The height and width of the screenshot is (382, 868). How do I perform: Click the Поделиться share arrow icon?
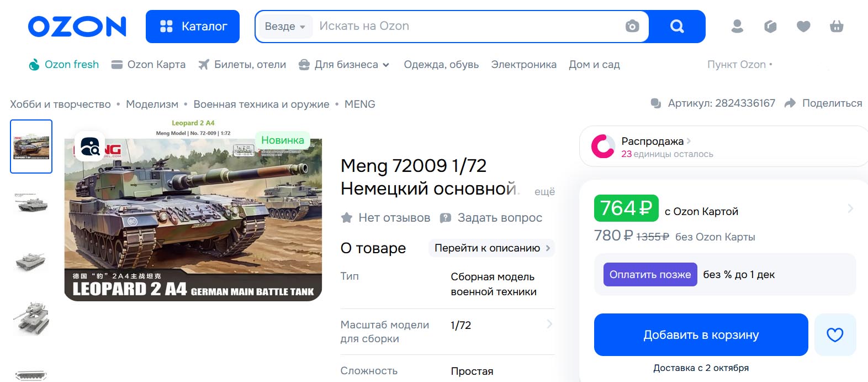click(790, 103)
